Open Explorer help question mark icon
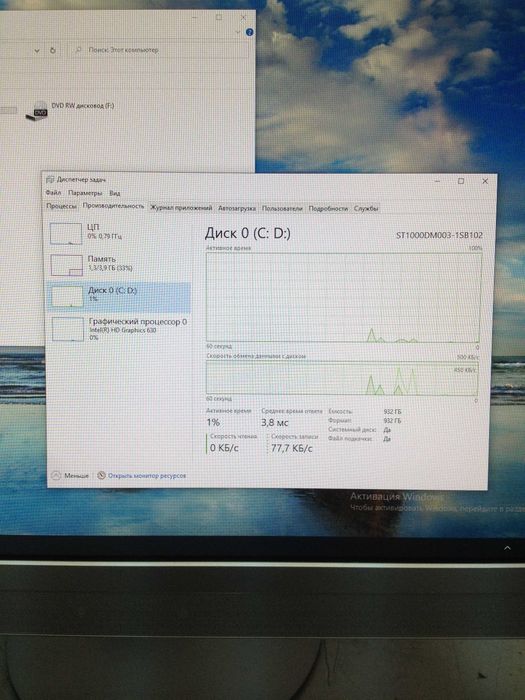525x700 pixels. point(250,32)
